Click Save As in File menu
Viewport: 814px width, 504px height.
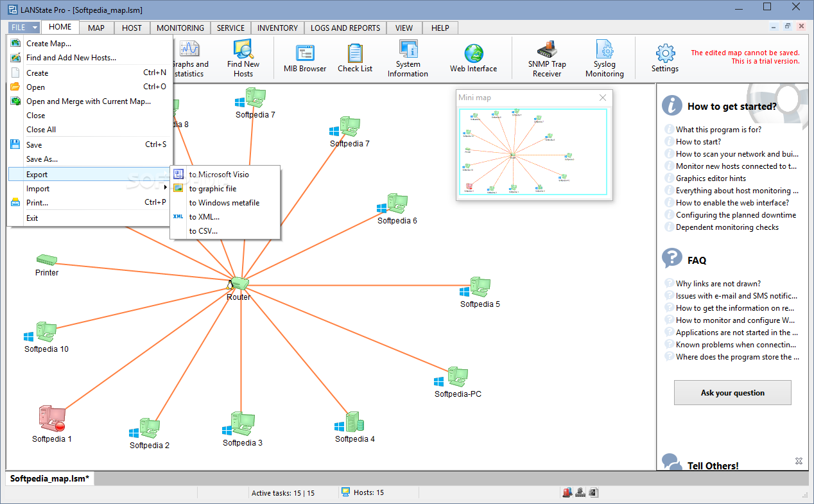pyautogui.click(x=90, y=159)
